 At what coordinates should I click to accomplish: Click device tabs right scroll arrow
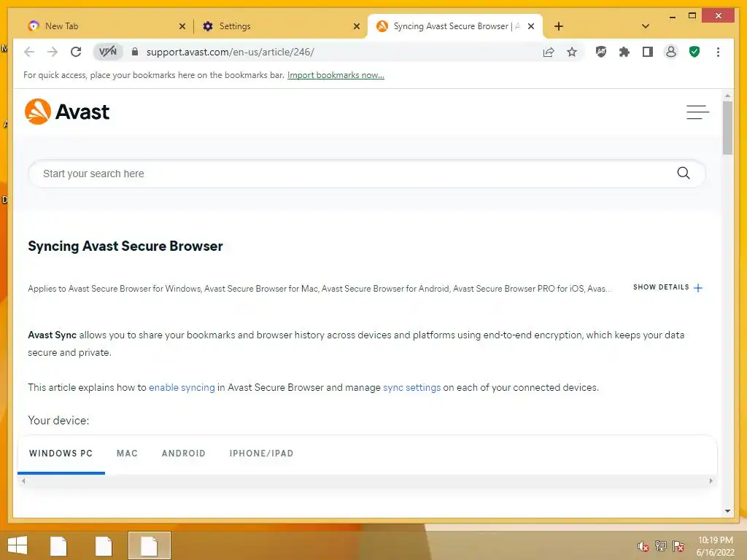coord(711,481)
